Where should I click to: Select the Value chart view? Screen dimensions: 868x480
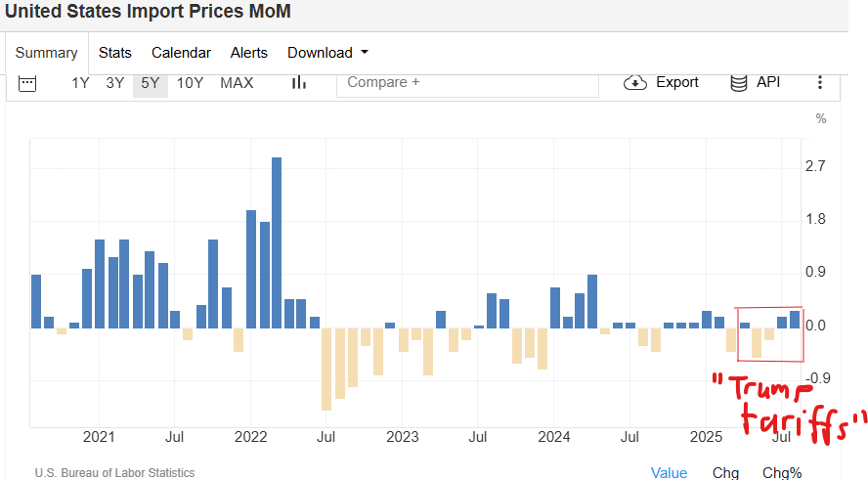[669, 473]
